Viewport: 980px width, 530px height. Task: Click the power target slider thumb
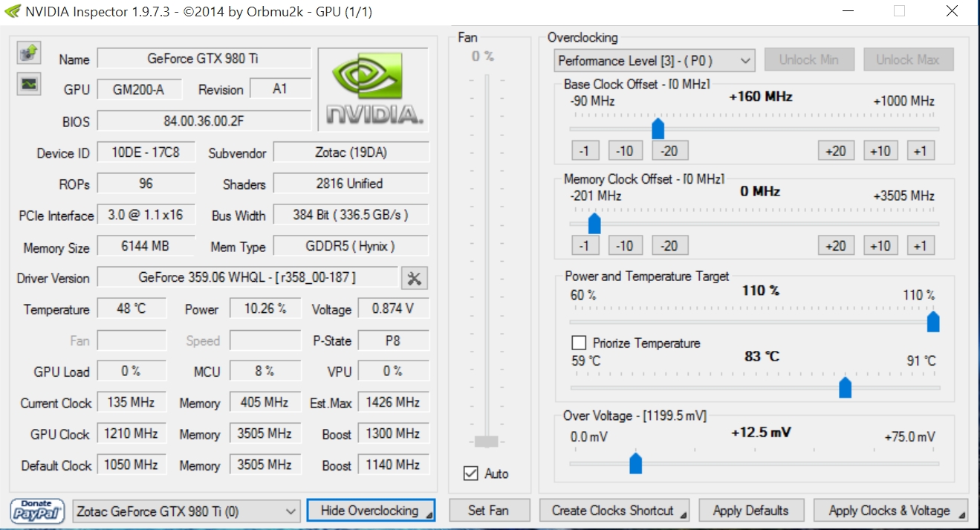click(x=933, y=321)
